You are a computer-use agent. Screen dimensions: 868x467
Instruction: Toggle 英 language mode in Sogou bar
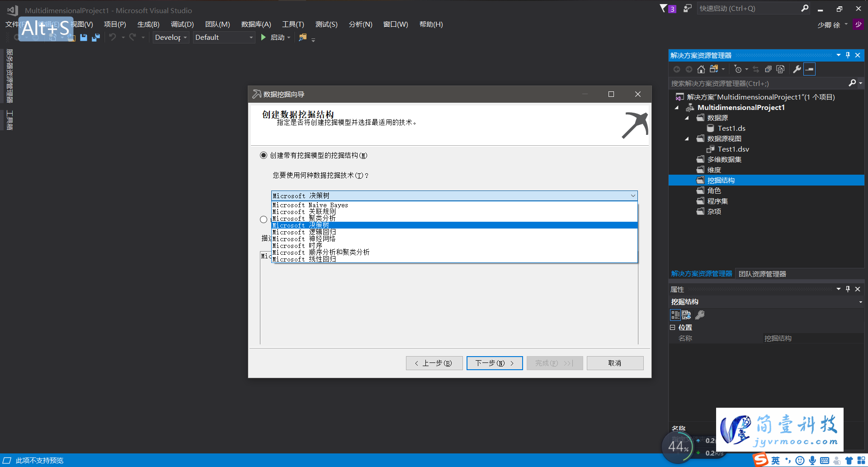pyautogui.click(x=775, y=460)
